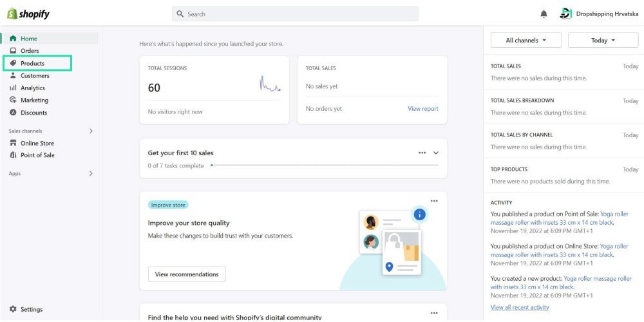Viewport: 644px width, 322px height.
Task: Open the View report link
Action: pos(422,109)
